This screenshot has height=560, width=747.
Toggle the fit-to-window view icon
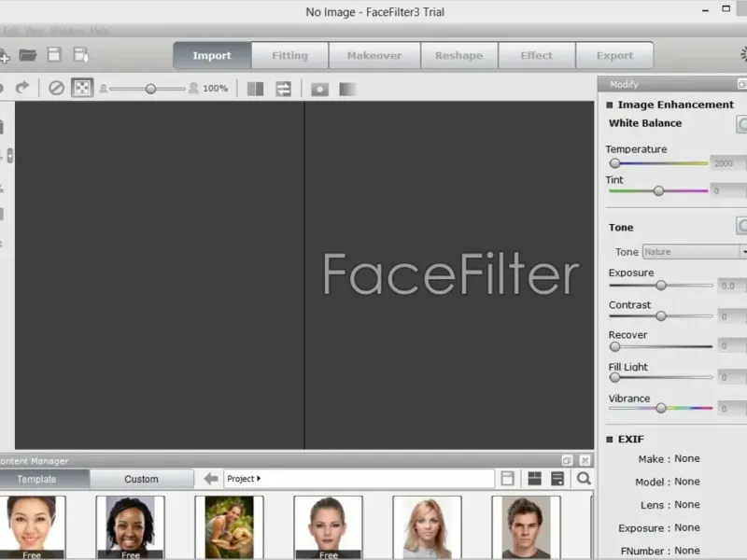(x=82, y=88)
